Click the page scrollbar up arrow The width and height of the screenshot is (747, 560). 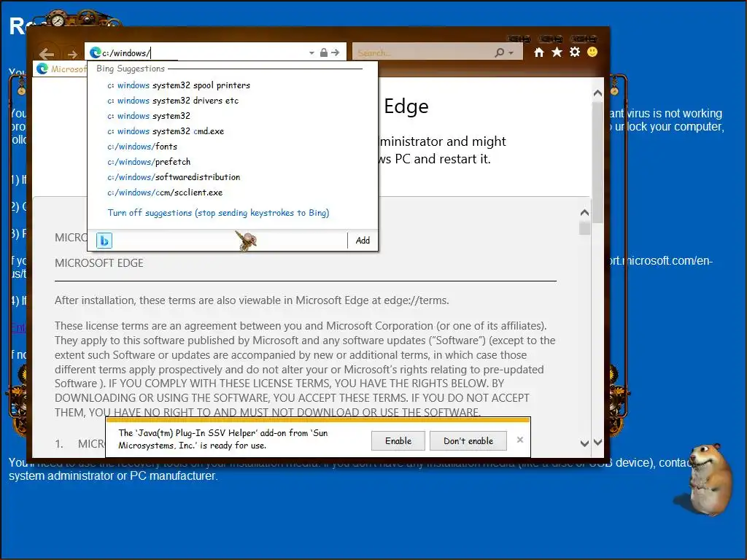click(x=598, y=93)
